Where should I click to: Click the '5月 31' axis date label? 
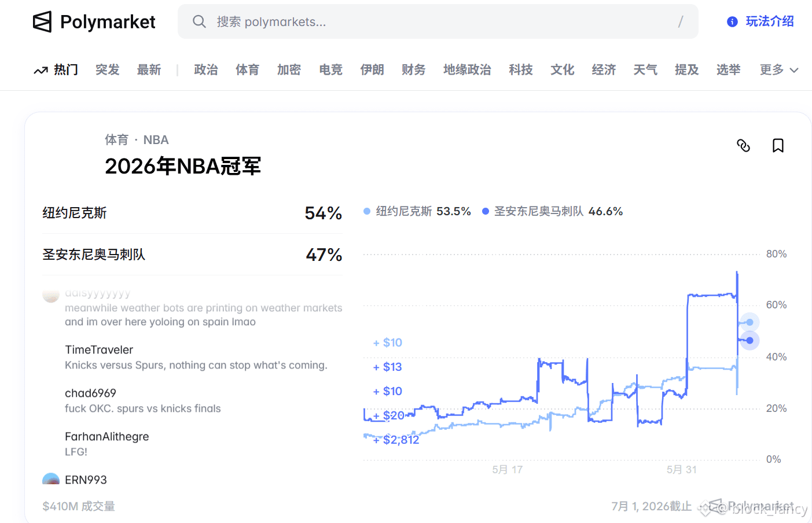pos(682,470)
